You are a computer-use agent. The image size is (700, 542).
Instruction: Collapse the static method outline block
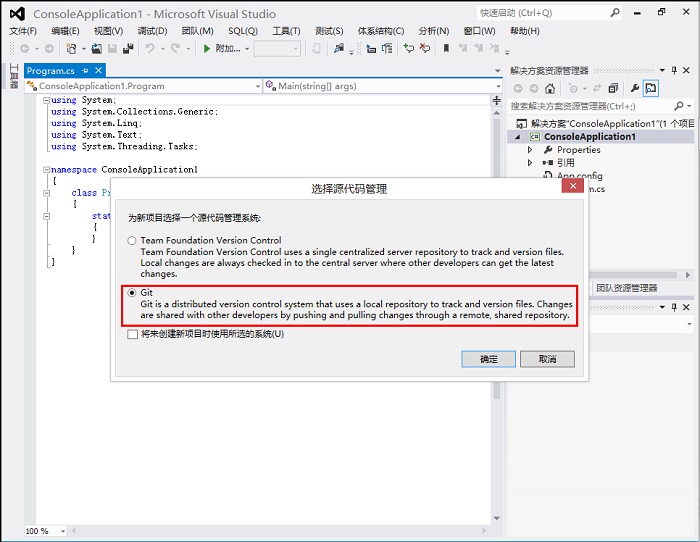tap(46, 217)
